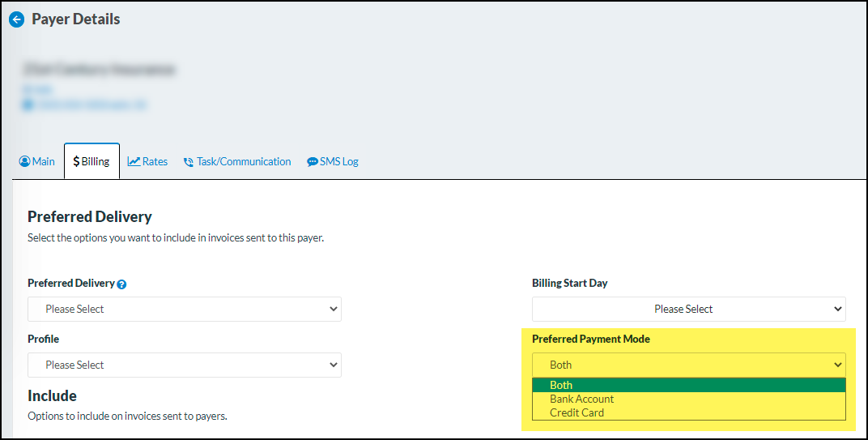Open the Profile dropdown
Image resolution: width=868 pixels, height=440 pixels.
click(x=185, y=365)
